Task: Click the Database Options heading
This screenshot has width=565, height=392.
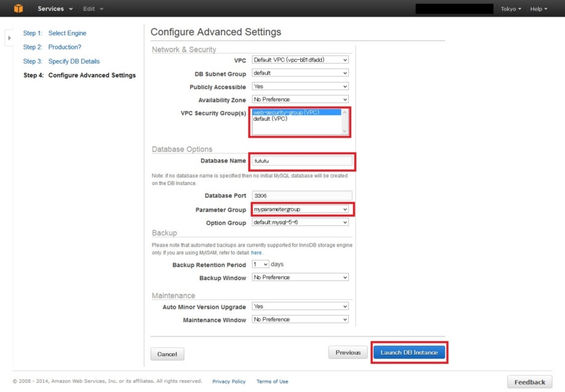Action: click(x=182, y=149)
